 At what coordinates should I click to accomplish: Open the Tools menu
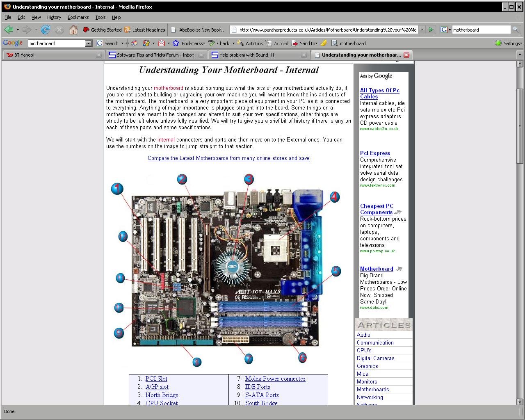click(x=100, y=17)
